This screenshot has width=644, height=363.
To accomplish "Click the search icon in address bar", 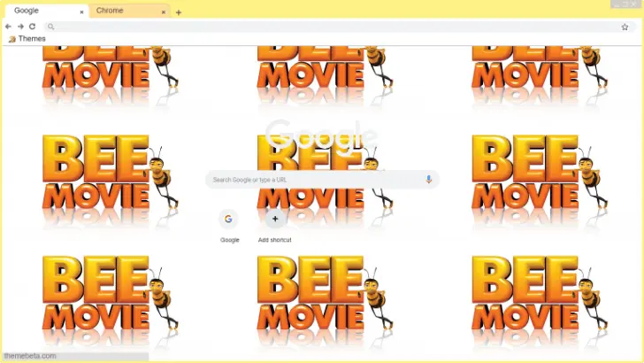I will (x=51, y=27).
